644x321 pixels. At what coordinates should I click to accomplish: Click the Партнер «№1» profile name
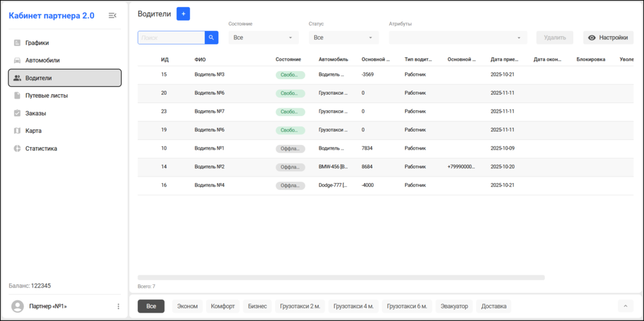[48, 307]
